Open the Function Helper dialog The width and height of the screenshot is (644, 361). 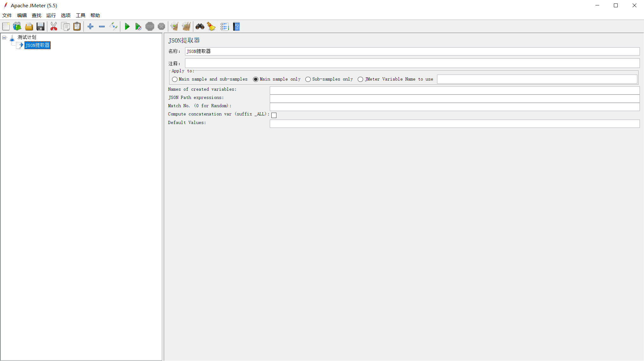pyautogui.click(x=225, y=26)
